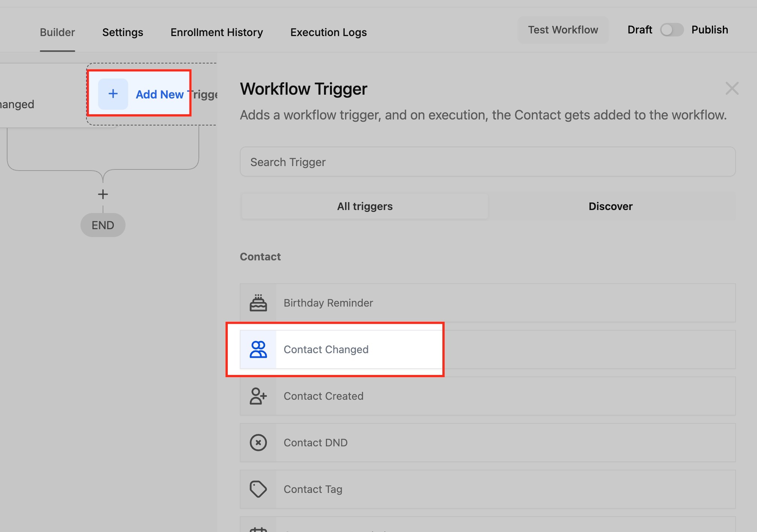Click the Contact Changed people icon
This screenshot has height=532, width=757.
pyautogui.click(x=258, y=349)
